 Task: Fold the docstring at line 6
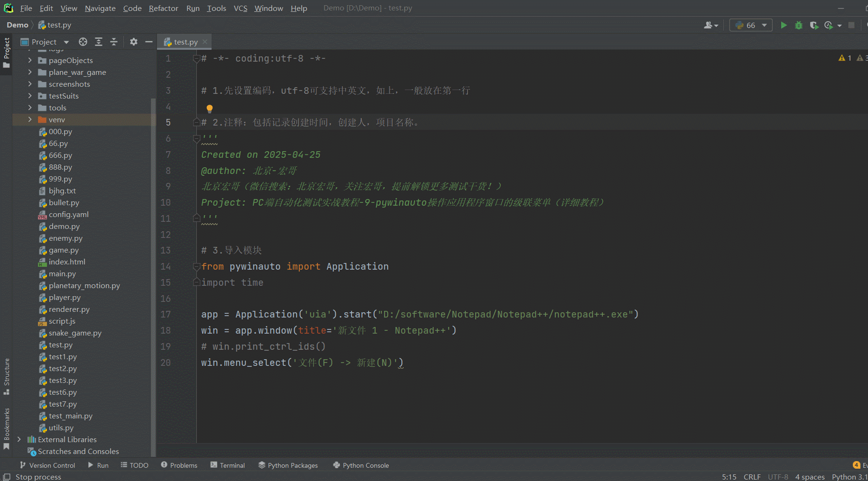[x=196, y=138]
